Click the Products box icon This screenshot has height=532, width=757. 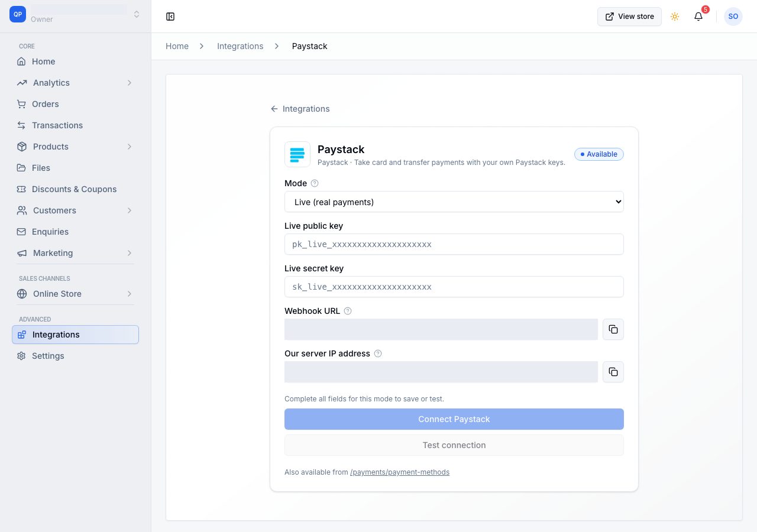coord(22,147)
